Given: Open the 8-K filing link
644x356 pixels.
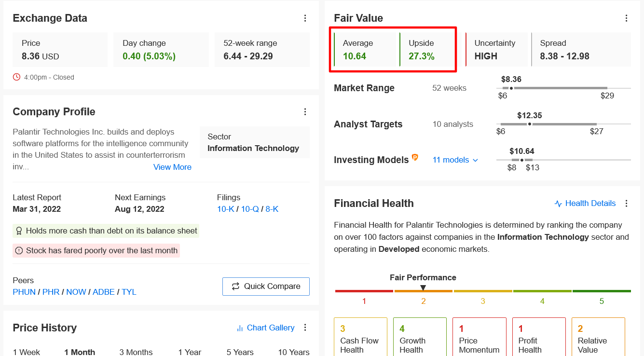Looking at the screenshot, I should click(x=272, y=209).
